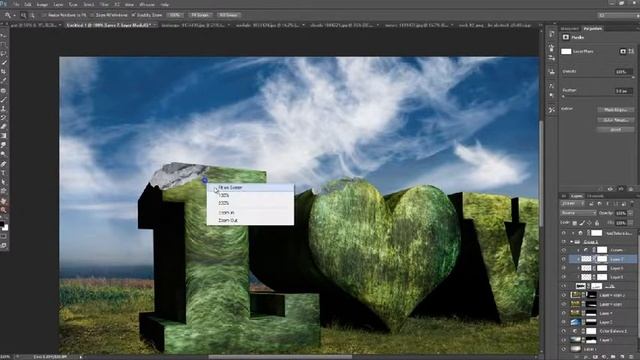Select the Eyedropper tool
Screen dimensions: 640x360
(4, 80)
